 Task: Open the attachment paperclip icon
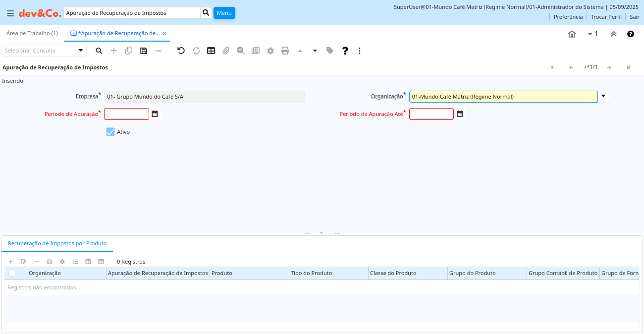[x=226, y=51]
